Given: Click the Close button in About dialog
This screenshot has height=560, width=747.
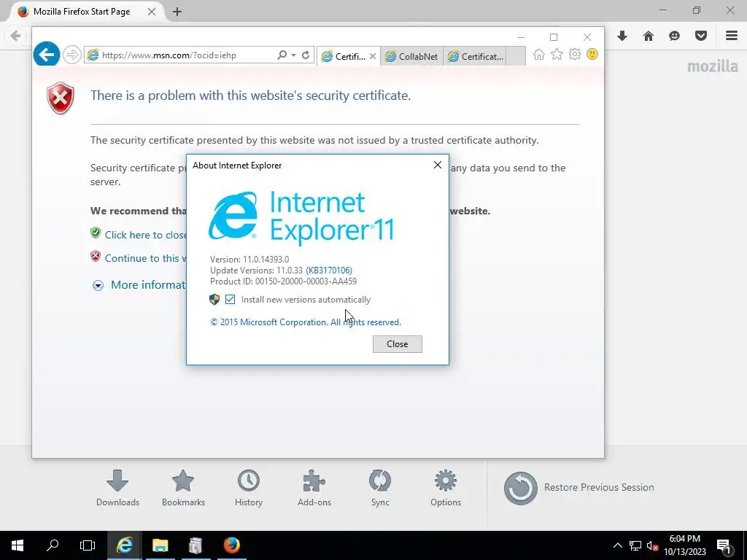Looking at the screenshot, I should click(x=398, y=344).
